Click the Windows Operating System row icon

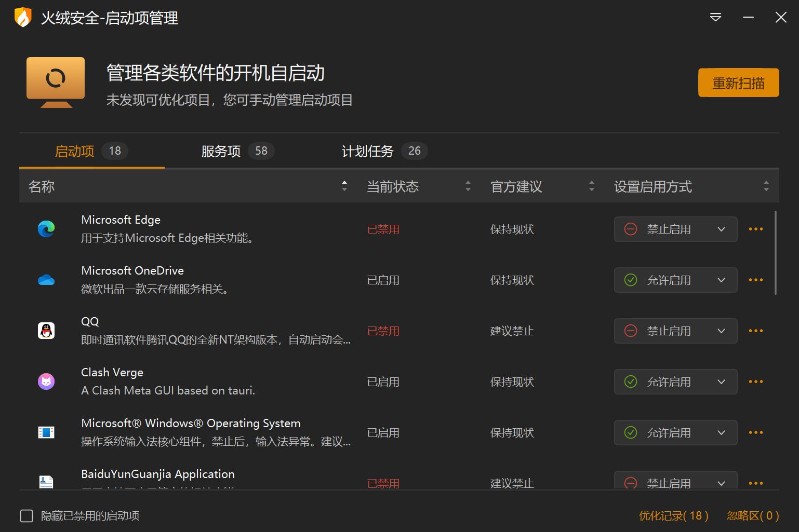[x=46, y=432]
